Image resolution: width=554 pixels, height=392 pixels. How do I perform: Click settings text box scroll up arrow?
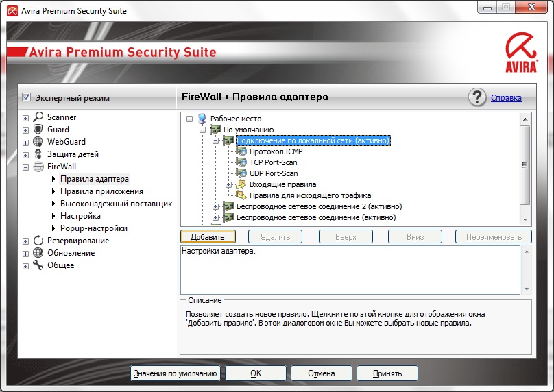point(527,252)
